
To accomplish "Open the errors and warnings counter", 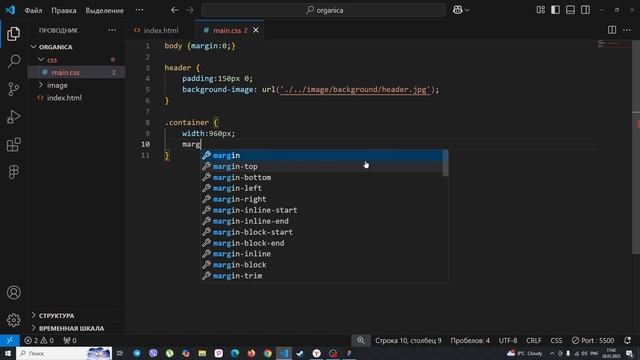I will point(39,340).
